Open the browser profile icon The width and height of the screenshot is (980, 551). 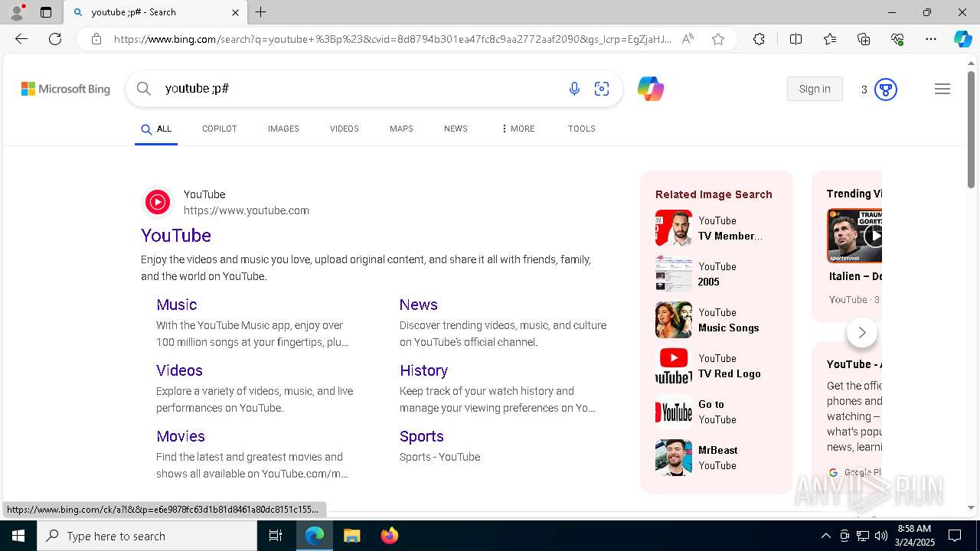[x=17, y=11]
